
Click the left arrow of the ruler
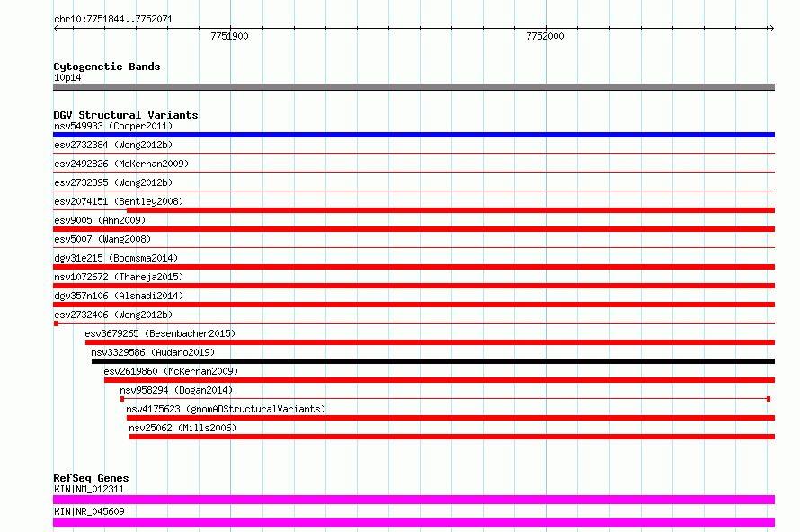56,28
